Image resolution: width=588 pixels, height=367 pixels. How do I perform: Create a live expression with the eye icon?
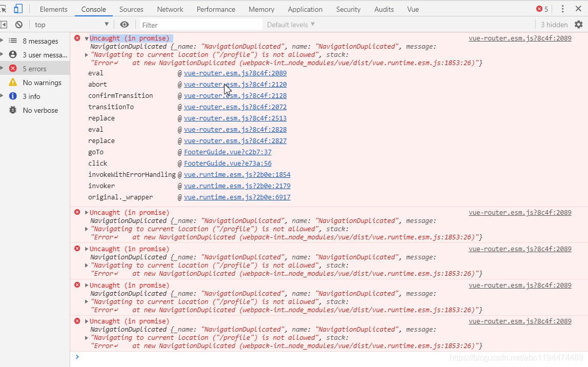point(123,24)
